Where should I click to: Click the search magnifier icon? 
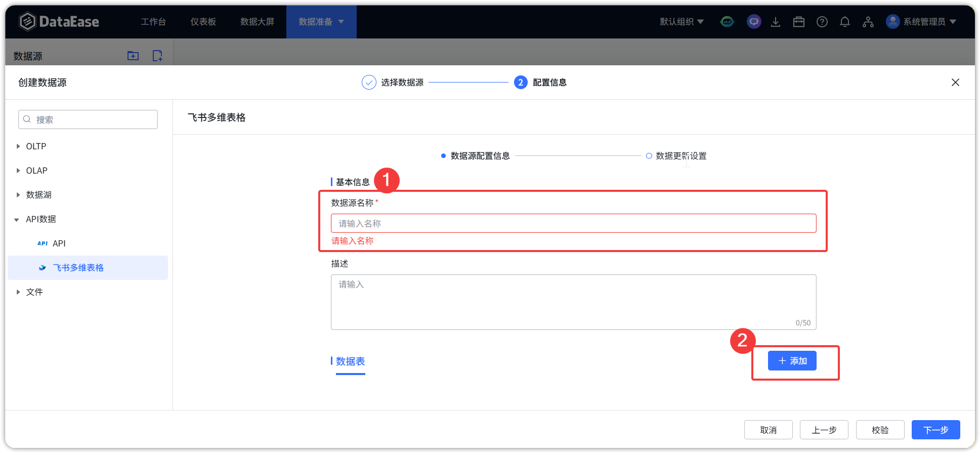point(27,119)
